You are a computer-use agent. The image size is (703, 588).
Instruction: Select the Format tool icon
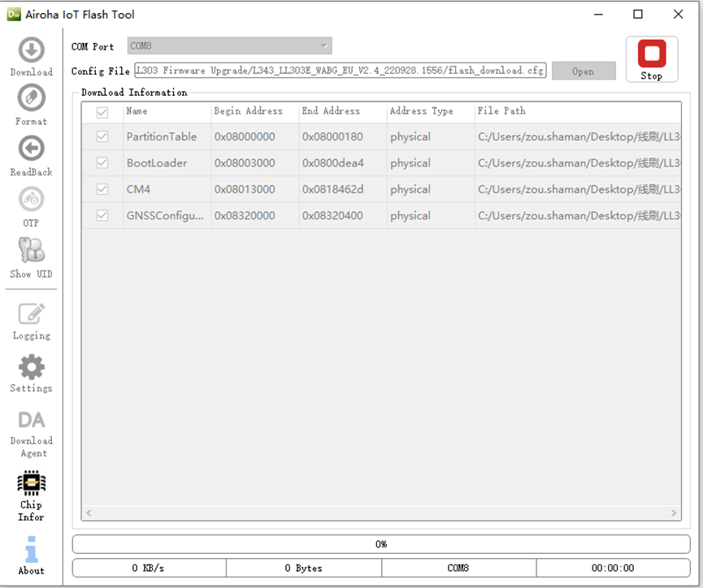click(31, 99)
